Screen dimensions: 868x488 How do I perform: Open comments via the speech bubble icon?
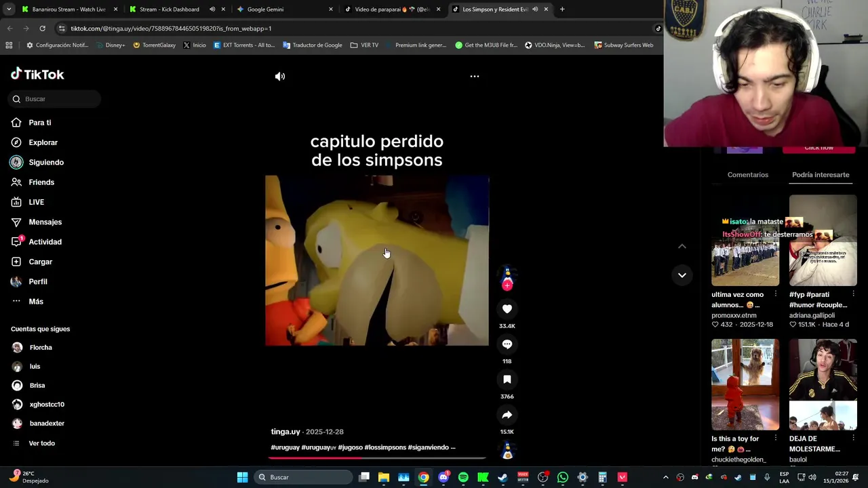[507, 344]
